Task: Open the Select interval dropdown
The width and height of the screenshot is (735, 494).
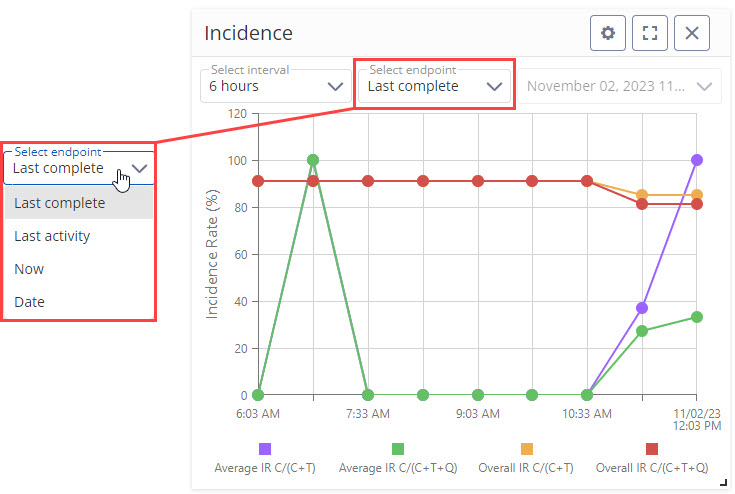Action: (274, 86)
